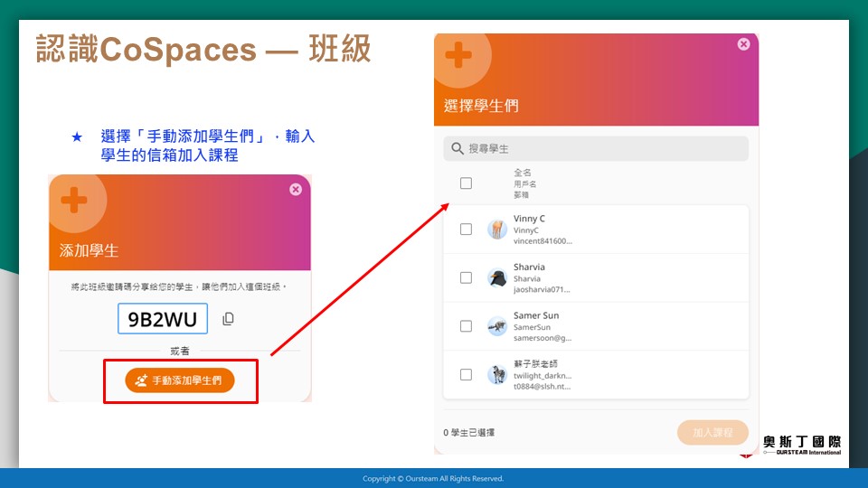
Task: Click the 用戶名 column header label
Action: 524,183
